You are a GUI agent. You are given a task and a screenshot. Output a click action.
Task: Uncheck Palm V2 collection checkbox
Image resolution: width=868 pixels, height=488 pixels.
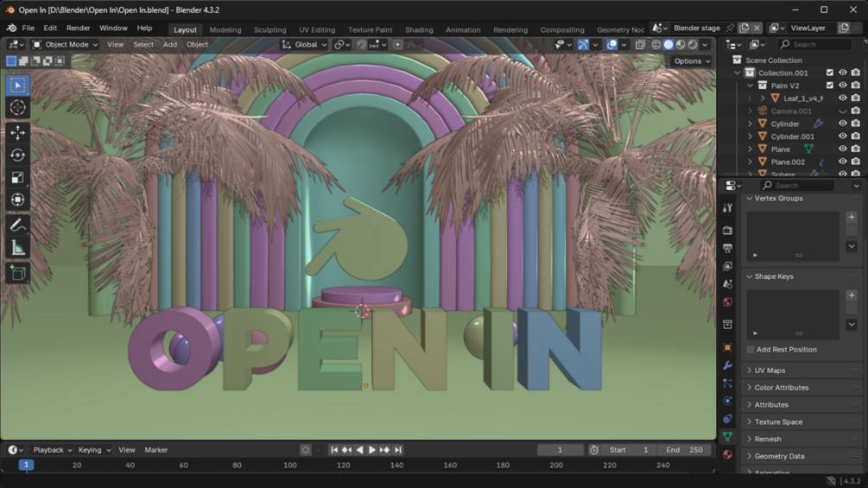(x=829, y=86)
